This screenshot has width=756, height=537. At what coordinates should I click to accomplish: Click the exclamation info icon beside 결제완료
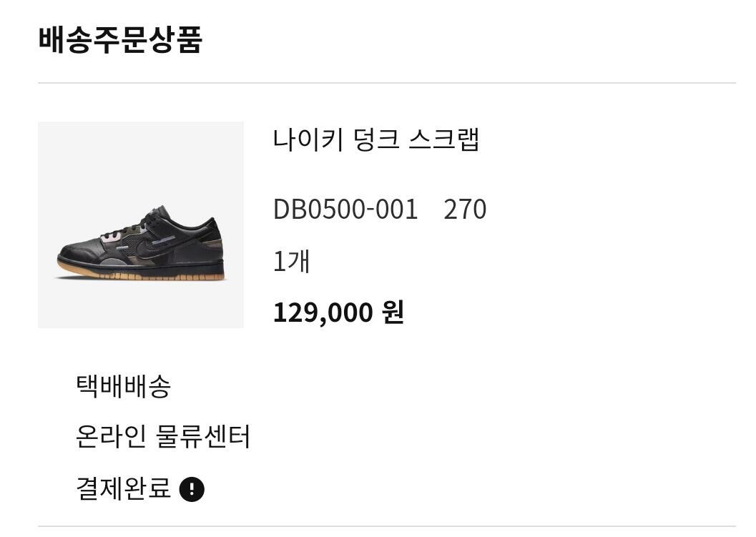coord(192,490)
